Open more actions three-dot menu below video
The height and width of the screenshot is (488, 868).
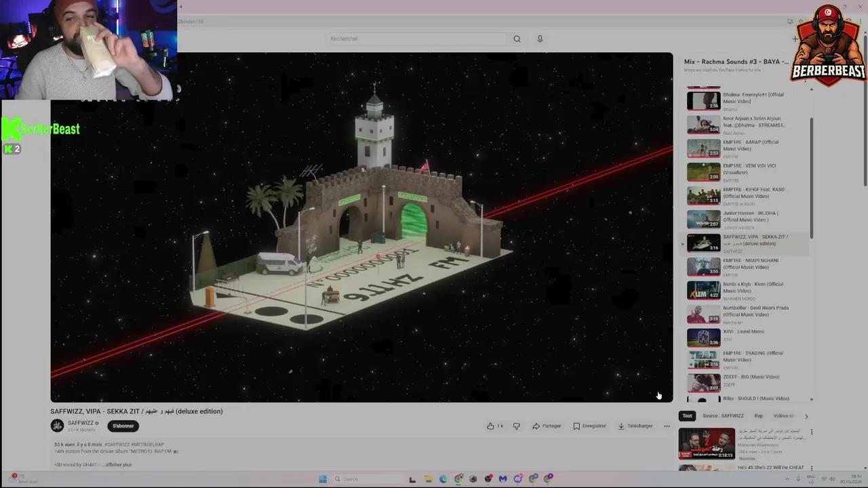667,426
